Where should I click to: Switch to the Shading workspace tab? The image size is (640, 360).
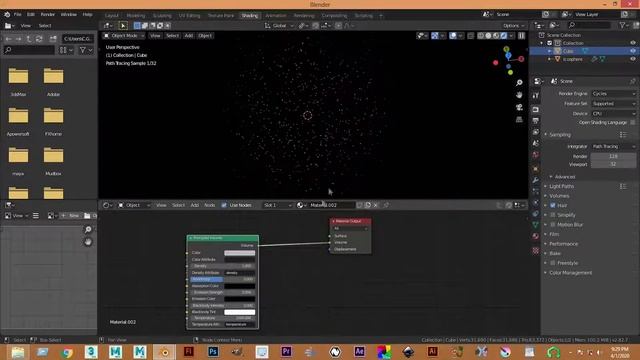pos(249,16)
